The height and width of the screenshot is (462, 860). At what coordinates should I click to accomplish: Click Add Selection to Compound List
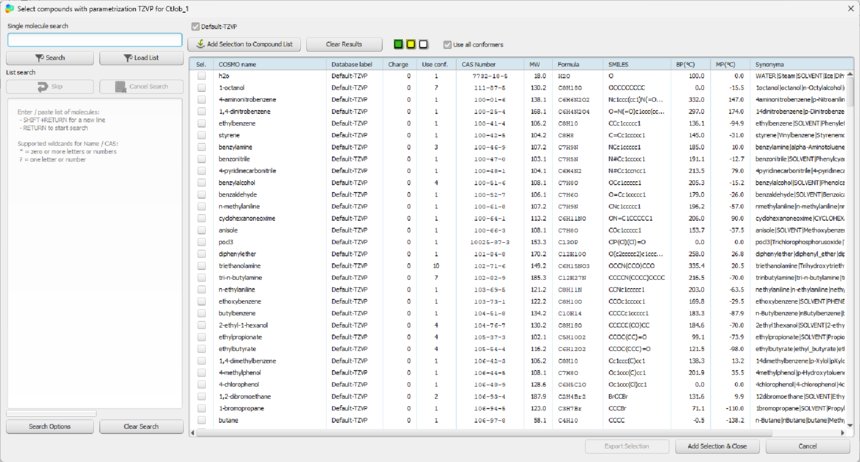pos(245,45)
